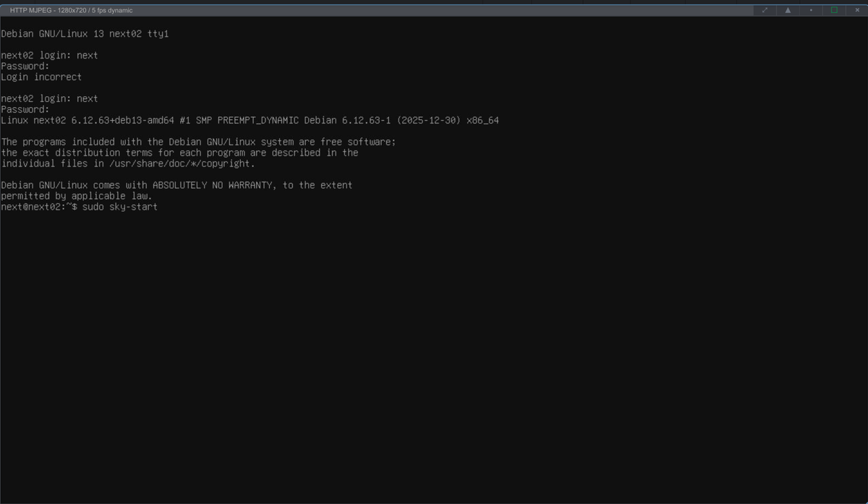
Task: Click the 'sudo sky-start' command text
Action: (120, 207)
